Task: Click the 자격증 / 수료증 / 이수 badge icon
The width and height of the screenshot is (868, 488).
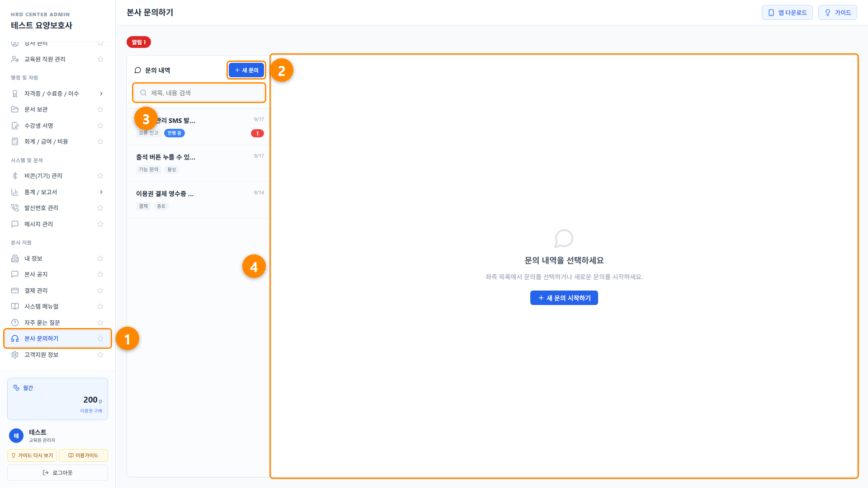Action: [x=15, y=94]
